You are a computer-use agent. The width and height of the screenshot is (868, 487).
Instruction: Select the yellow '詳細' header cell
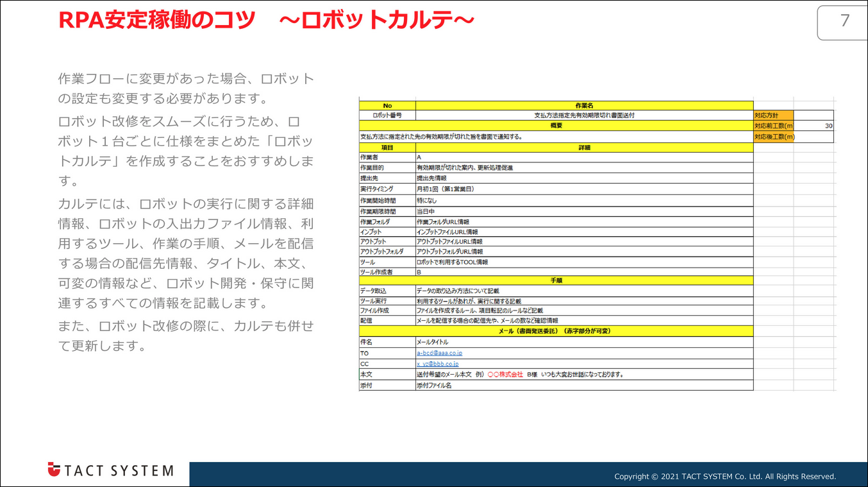[x=585, y=148]
